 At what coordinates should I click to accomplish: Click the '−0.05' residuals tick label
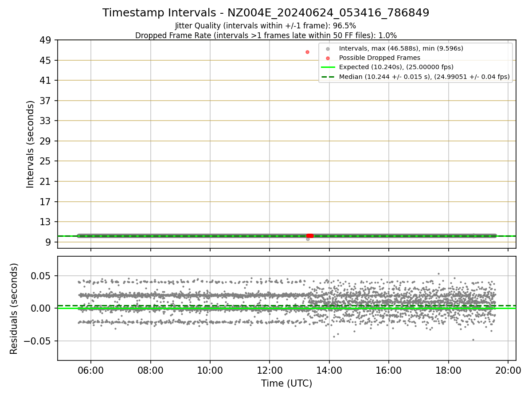(x=38, y=341)
